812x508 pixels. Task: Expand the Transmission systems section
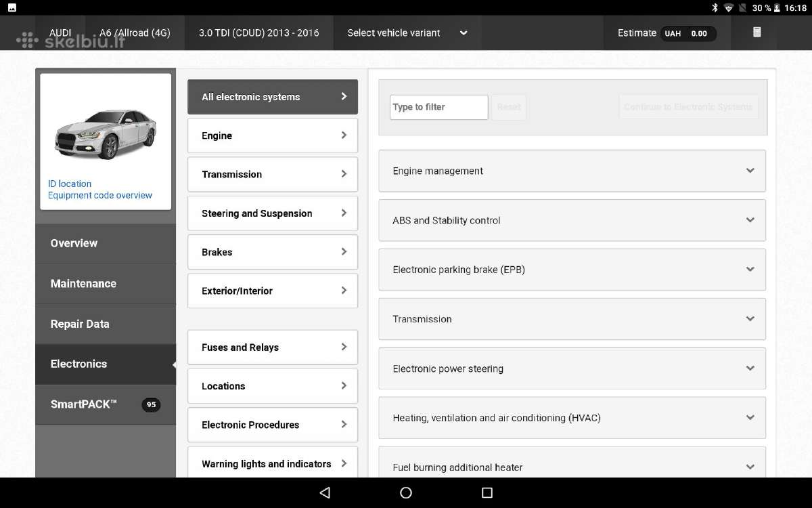572,319
